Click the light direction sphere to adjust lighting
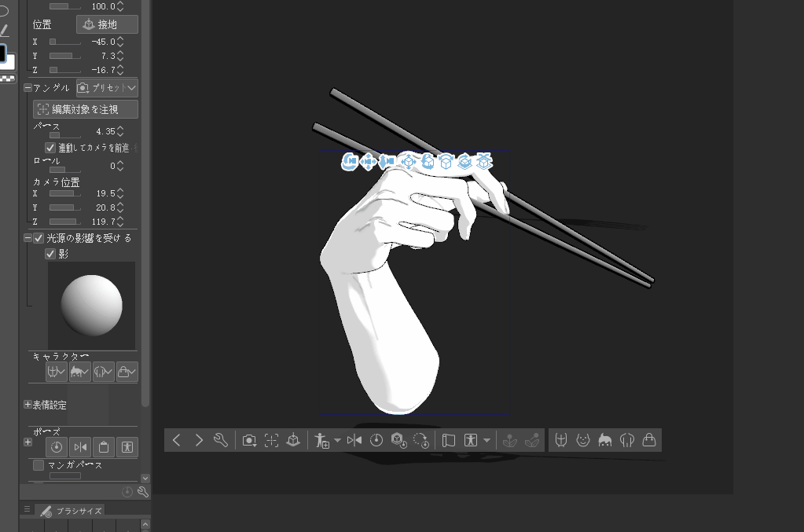 pyautogui.click(x=91, y=304)
